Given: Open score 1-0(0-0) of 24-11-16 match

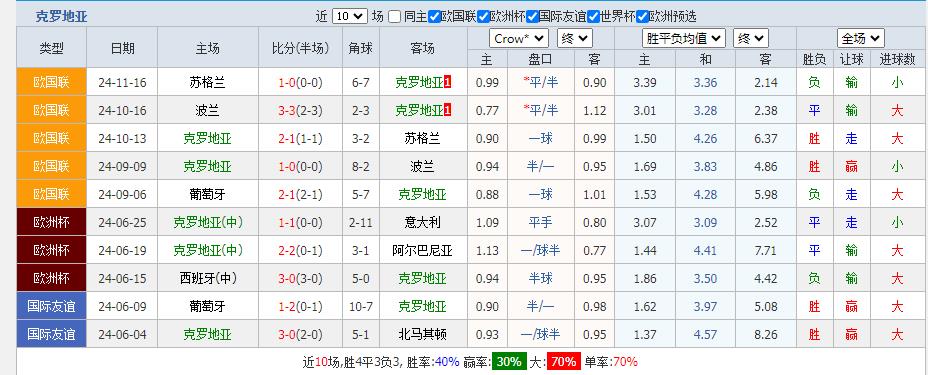Looking at the screenshot, I should coord(300,82).
